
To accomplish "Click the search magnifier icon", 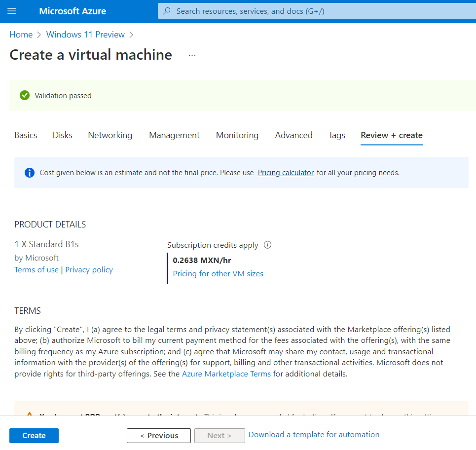I will pyautogui.click(x=166, y=11).
